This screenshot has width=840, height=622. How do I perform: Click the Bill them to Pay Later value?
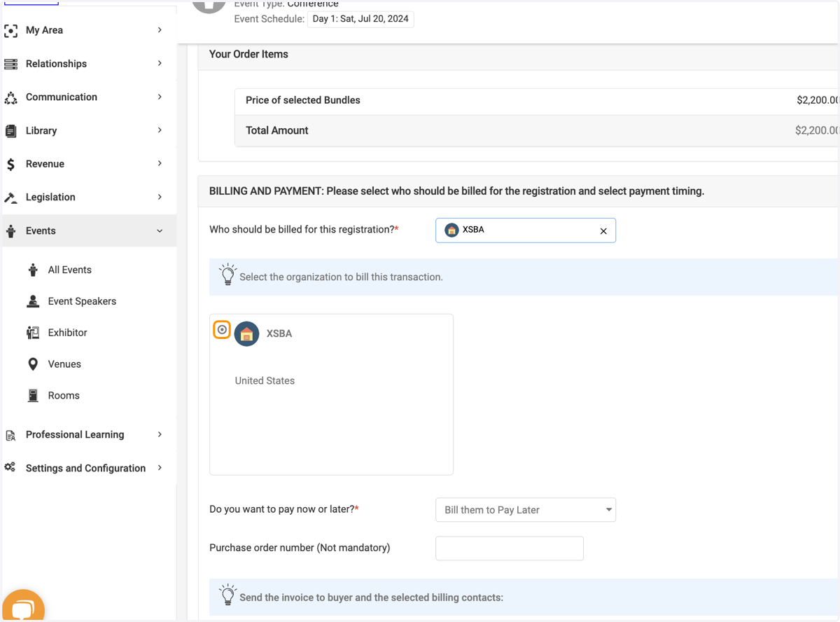[x=492, y=511]
